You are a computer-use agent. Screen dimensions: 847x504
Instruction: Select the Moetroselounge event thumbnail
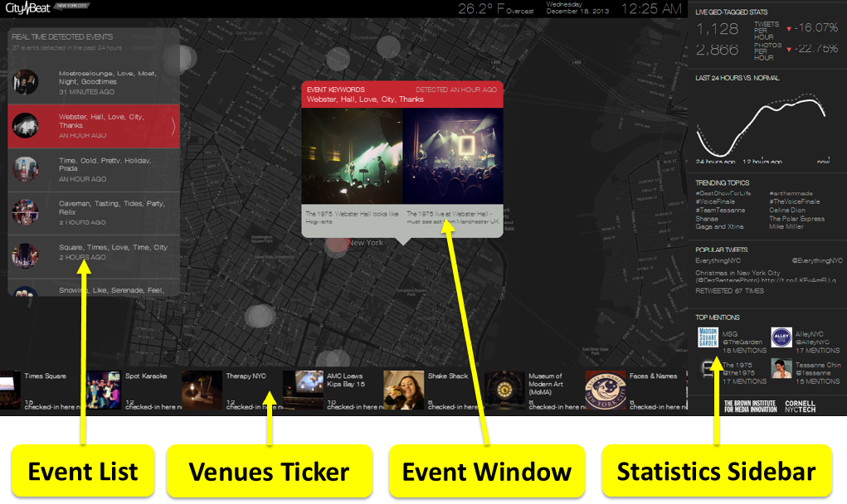[x=25, y=83]
